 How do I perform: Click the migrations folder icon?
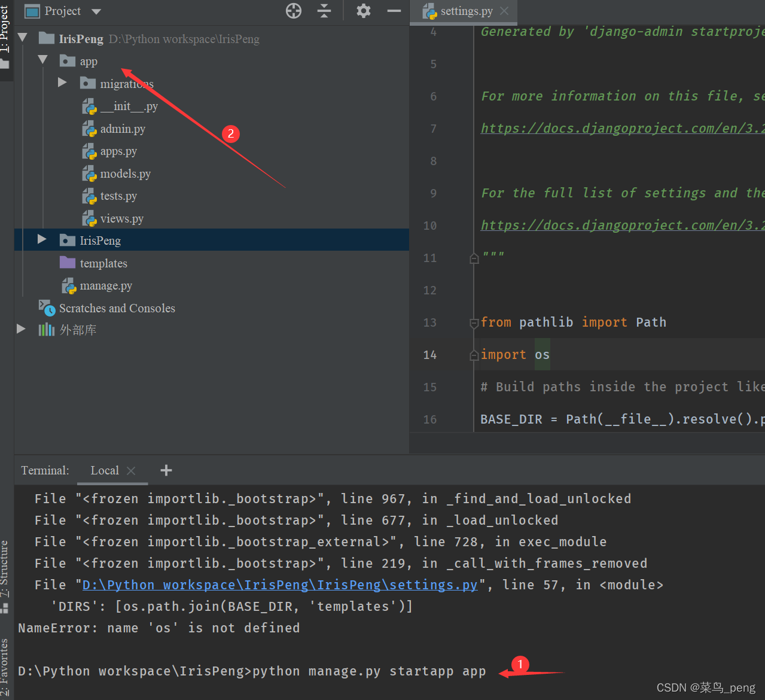click(88, 83)
